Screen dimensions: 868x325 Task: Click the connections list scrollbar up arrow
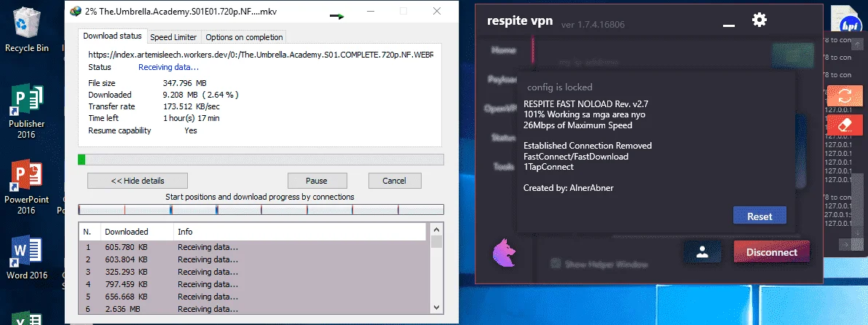tap(436, 230)
